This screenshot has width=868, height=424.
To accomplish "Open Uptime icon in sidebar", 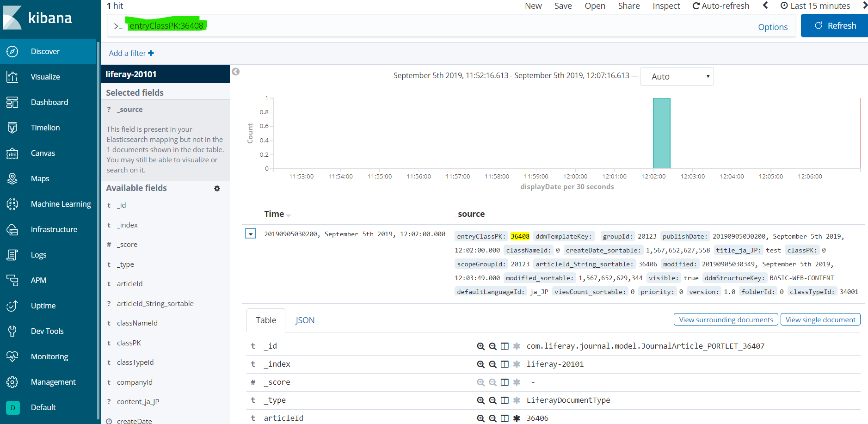I will tap(12, 306).
